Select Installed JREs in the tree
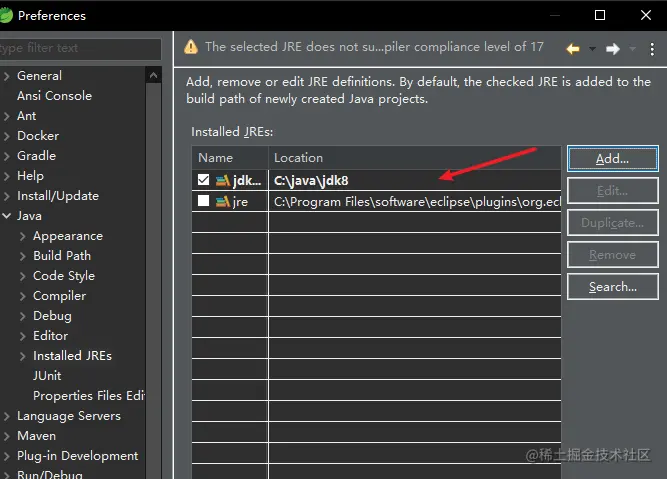This screenshot has width=667, height=479. pyautogui.click(x=72, y=356)
